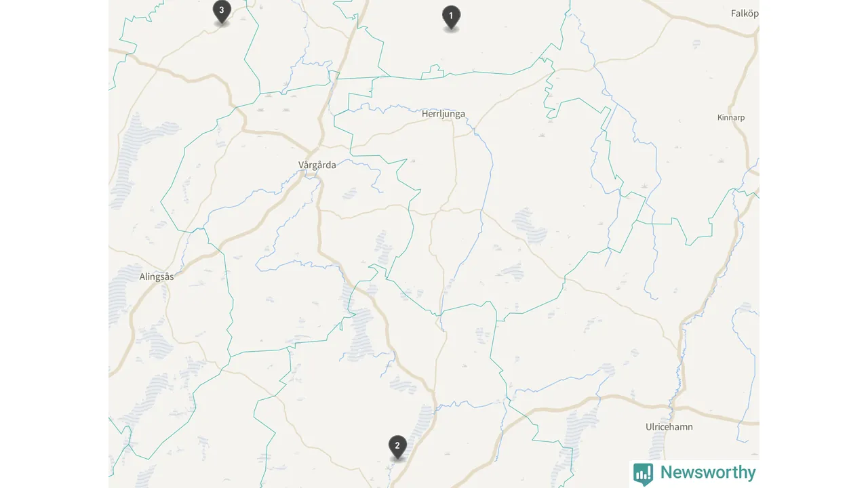868x488 pixels.
Task: Open map marker number 1
Action: [451, 18]
